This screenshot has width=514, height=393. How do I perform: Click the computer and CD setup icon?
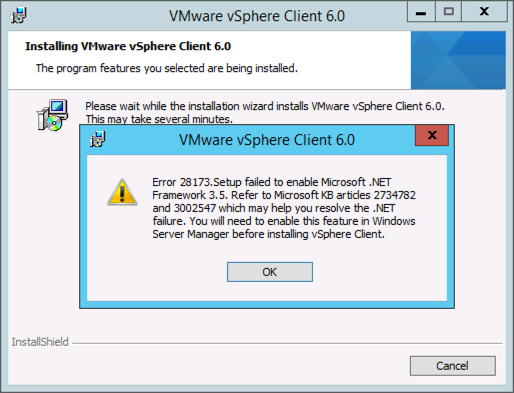pos(53,115)
